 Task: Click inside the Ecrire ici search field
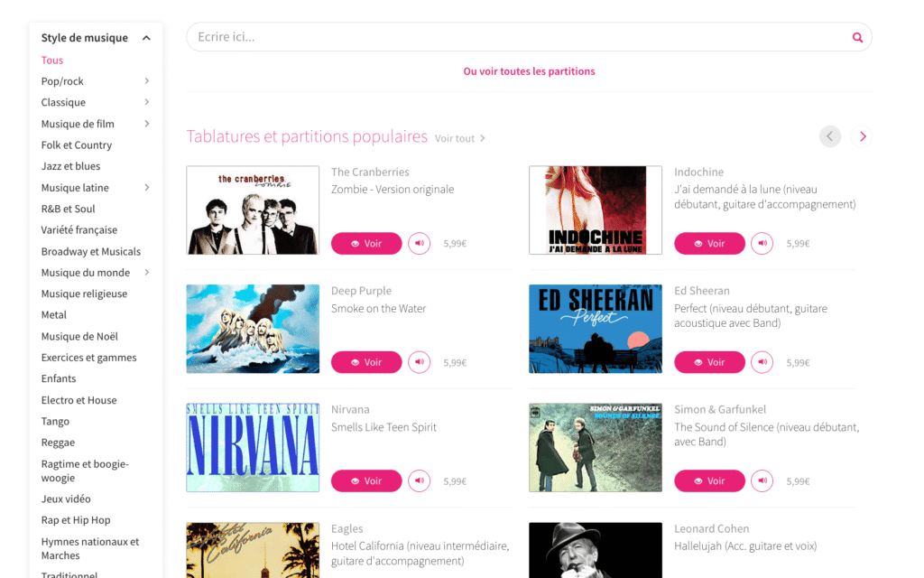451,37
